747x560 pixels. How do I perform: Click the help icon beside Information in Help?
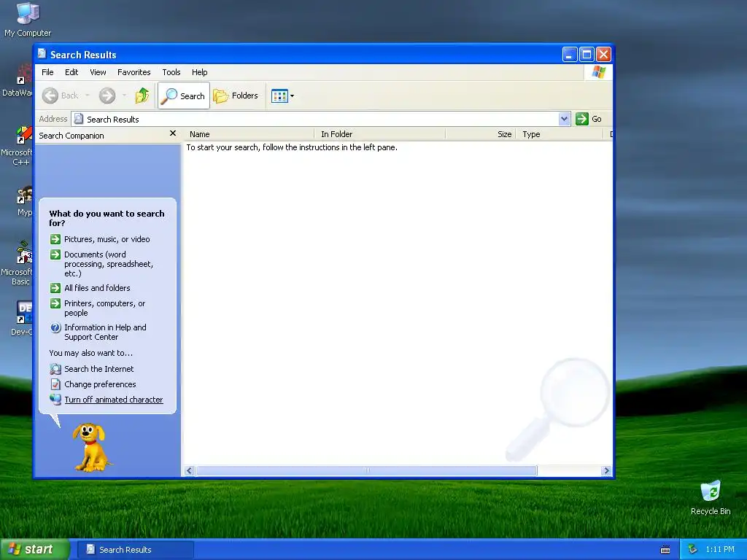coord(55,327)
